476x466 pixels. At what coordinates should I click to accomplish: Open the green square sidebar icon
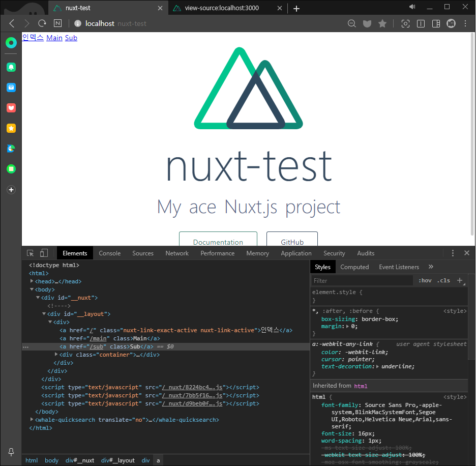coord(11,169)
